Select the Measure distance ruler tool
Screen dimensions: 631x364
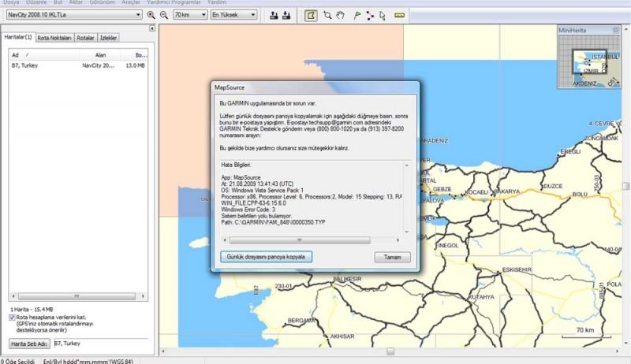coord(399,15)
